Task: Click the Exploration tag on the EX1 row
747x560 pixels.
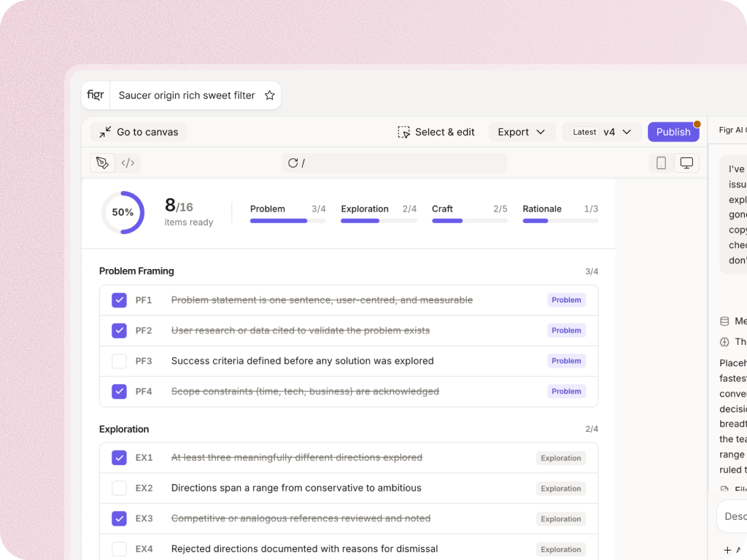Action: pos(561,458)
